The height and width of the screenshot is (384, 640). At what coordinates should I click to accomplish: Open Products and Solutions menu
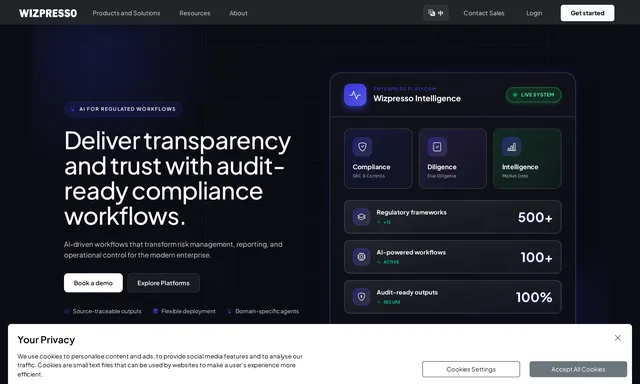(x=126, y=13)
